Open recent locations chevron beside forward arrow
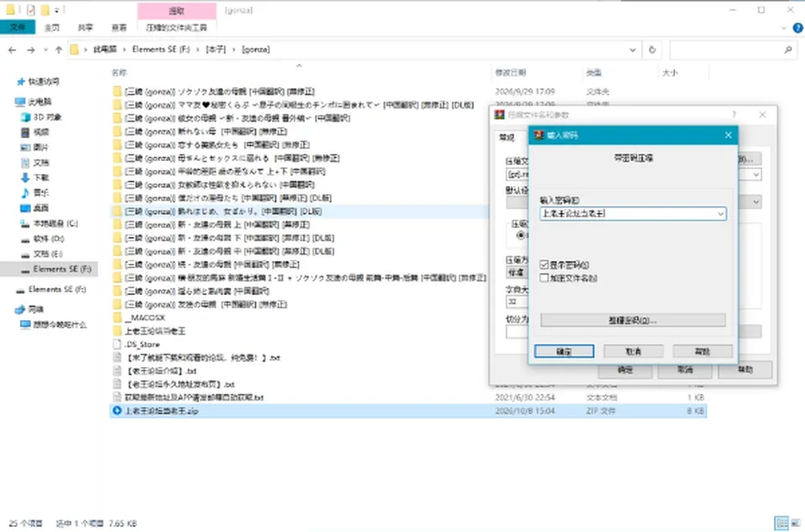This screenshot has height=532, width=805. [x=45, y=49]
